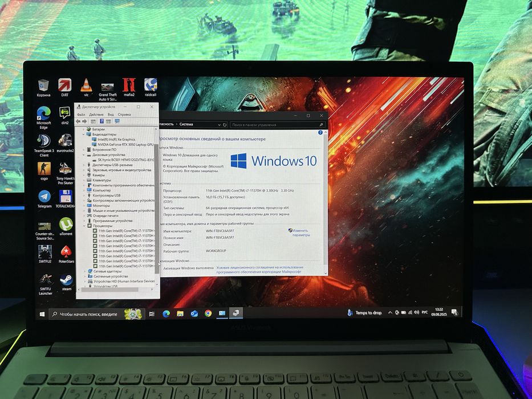This screenshot has height=399, width=532.
Task: Launch the csgo desktop shortcut
Action: 44,171
